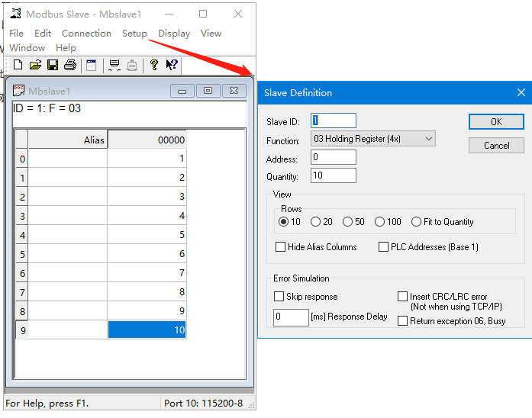Click the Print toolbar icon

pos(70,66)
